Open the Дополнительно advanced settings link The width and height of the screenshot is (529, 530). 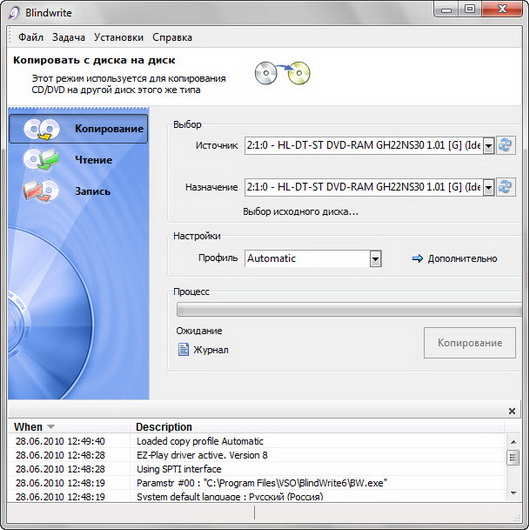(x=462, y=259)
